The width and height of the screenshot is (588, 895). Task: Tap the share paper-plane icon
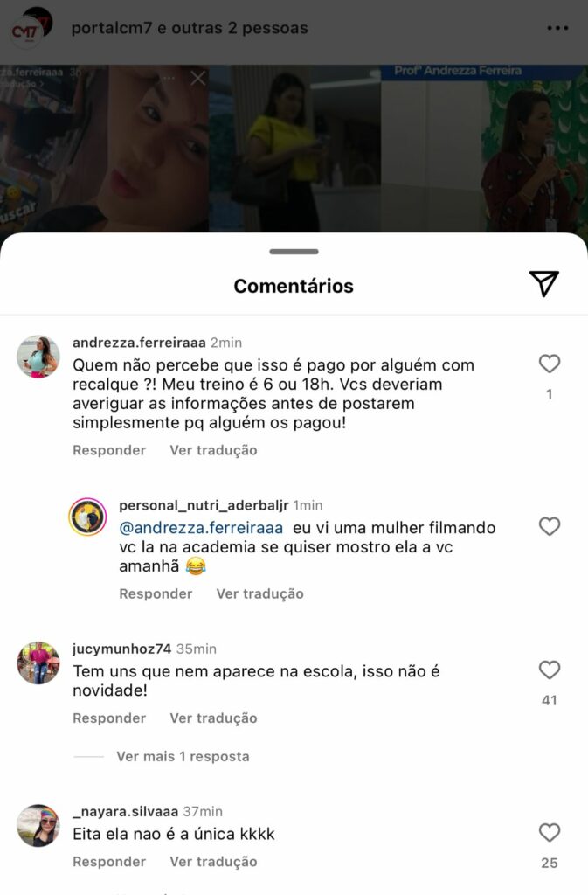(x=543, y=283)
